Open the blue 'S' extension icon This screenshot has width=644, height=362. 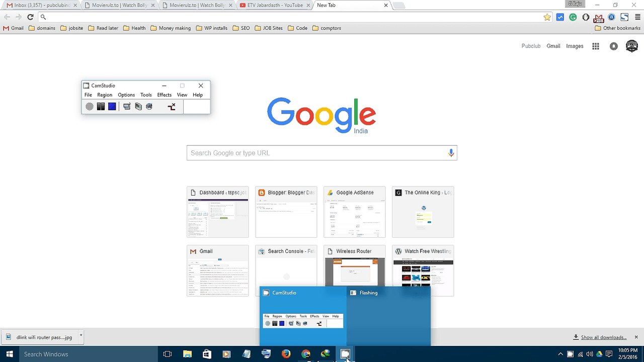point(625,17)
